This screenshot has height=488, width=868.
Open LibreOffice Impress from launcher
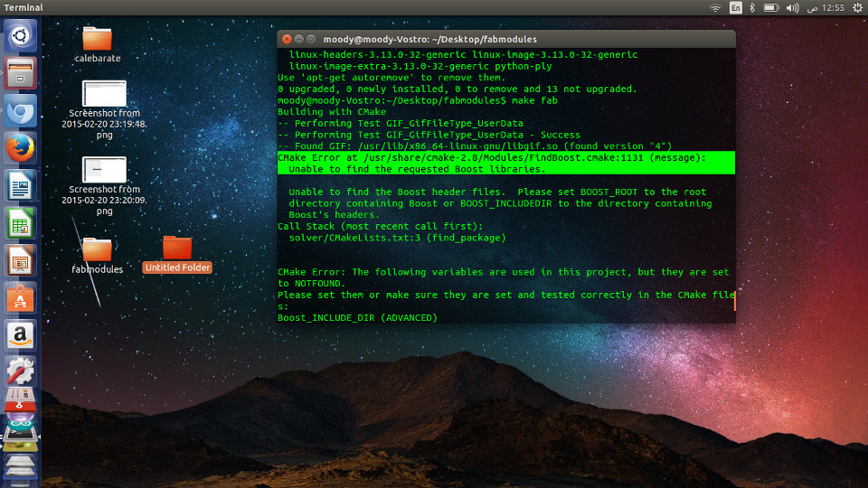click(x=21, y=260)
